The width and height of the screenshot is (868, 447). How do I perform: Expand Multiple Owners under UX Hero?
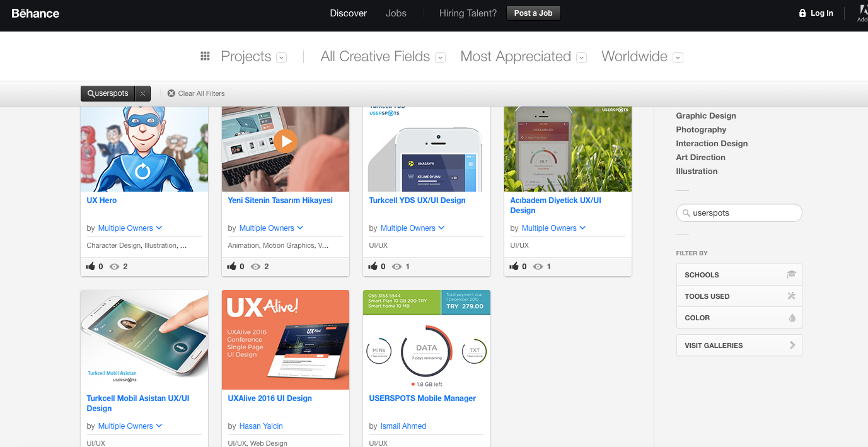tap(130, 228)
